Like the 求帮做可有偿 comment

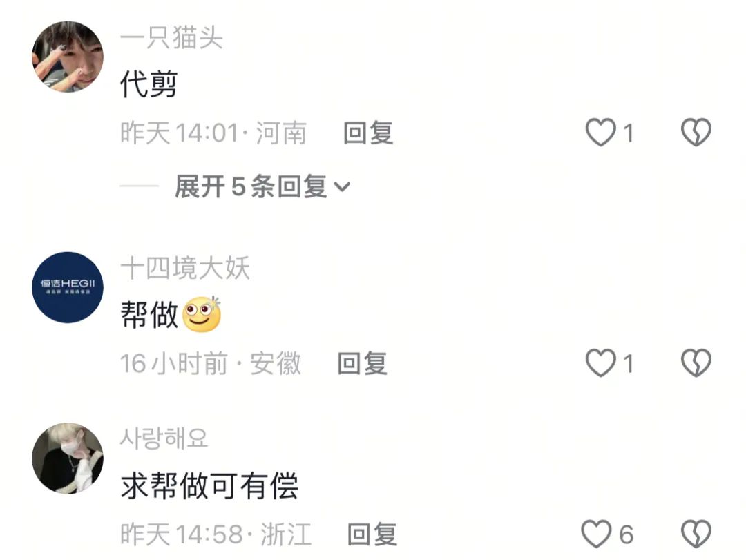[x=596, y=534]
